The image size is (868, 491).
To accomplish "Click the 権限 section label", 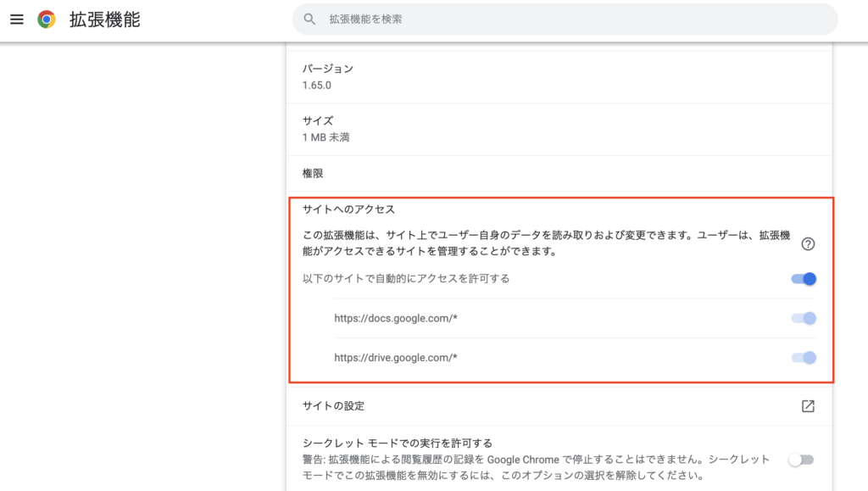I will click(313, 173).
